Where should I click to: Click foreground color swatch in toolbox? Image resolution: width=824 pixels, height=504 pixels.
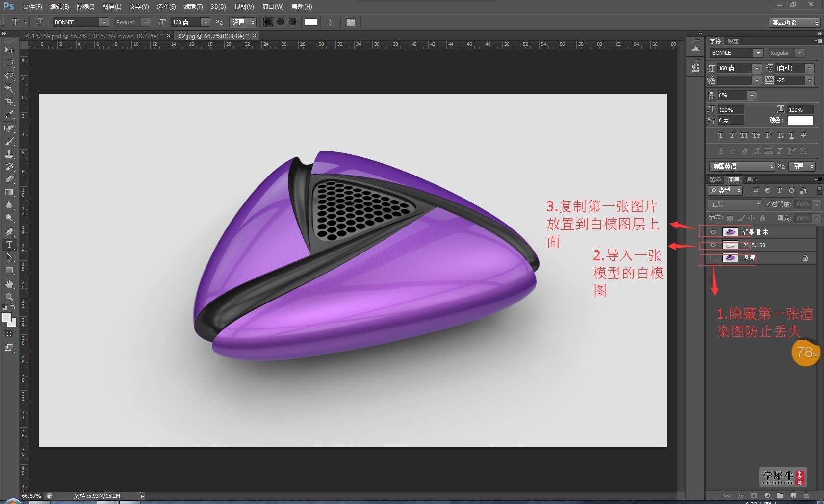[6, 317]
